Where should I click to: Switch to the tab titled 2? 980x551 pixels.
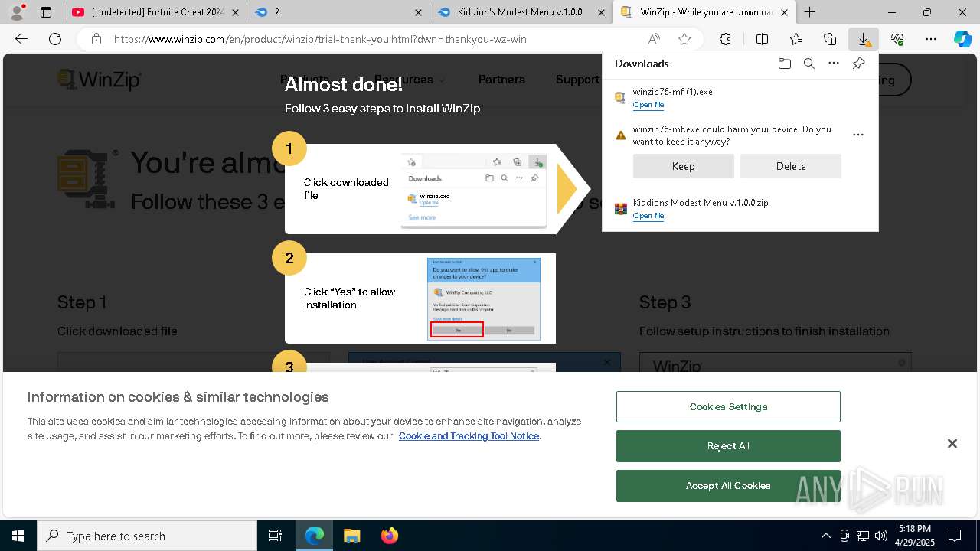338,12
